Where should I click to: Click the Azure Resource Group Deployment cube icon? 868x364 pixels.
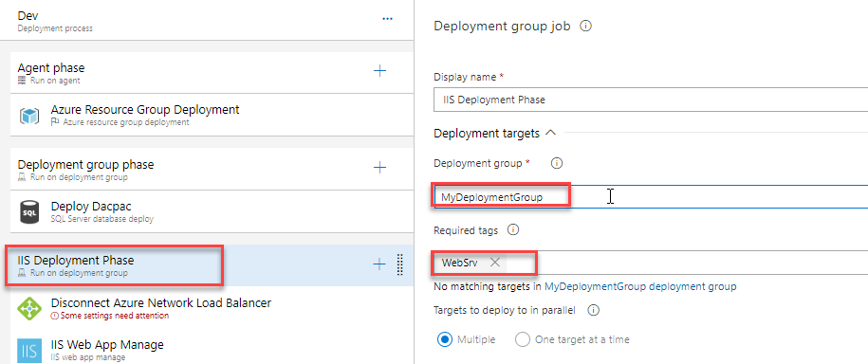point(28,116)
